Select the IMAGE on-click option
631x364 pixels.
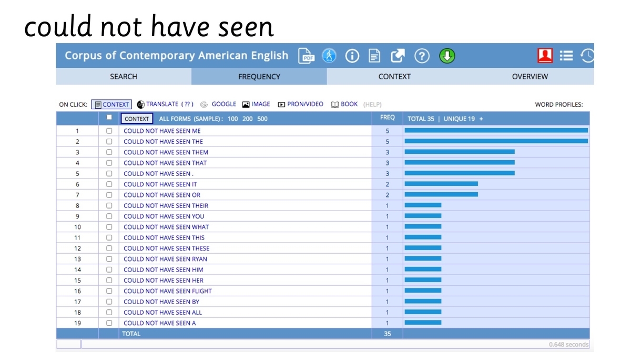[x=256, y=104]
